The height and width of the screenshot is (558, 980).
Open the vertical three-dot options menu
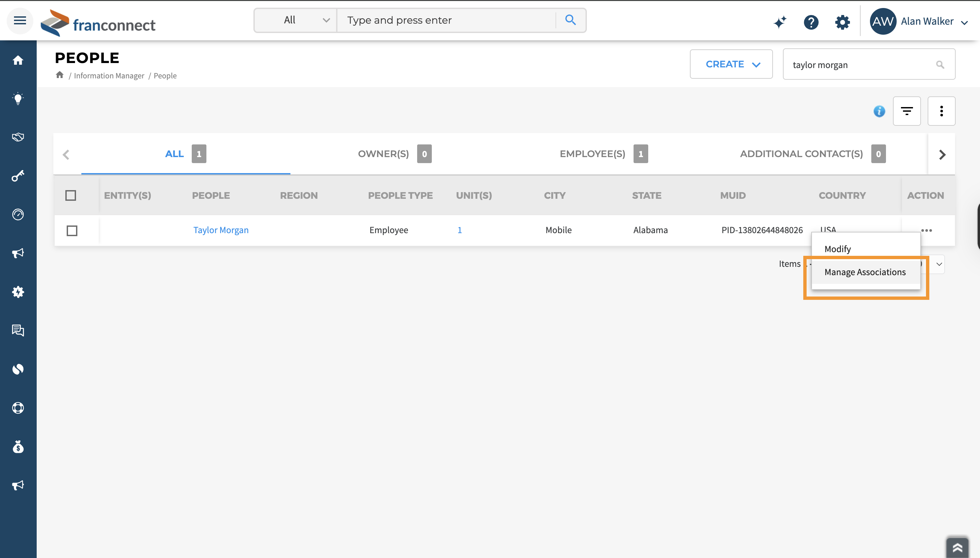[x=941, y=111]
